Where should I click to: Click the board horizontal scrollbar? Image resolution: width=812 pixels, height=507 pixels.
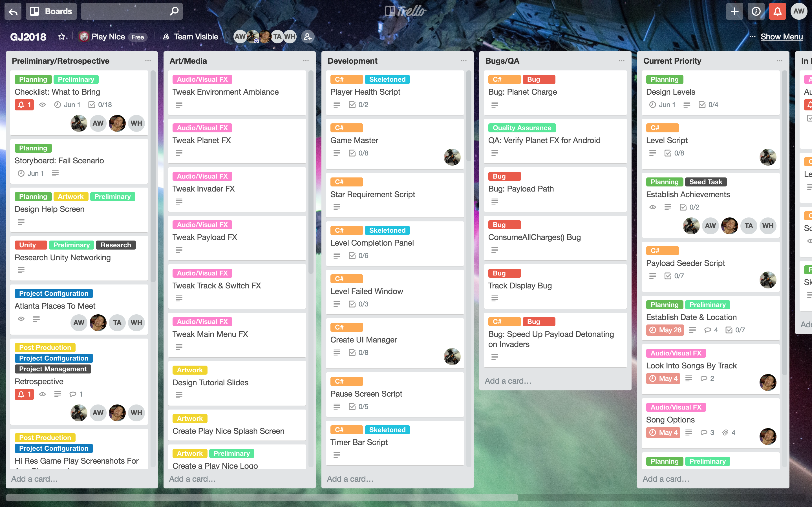(262, 498)
